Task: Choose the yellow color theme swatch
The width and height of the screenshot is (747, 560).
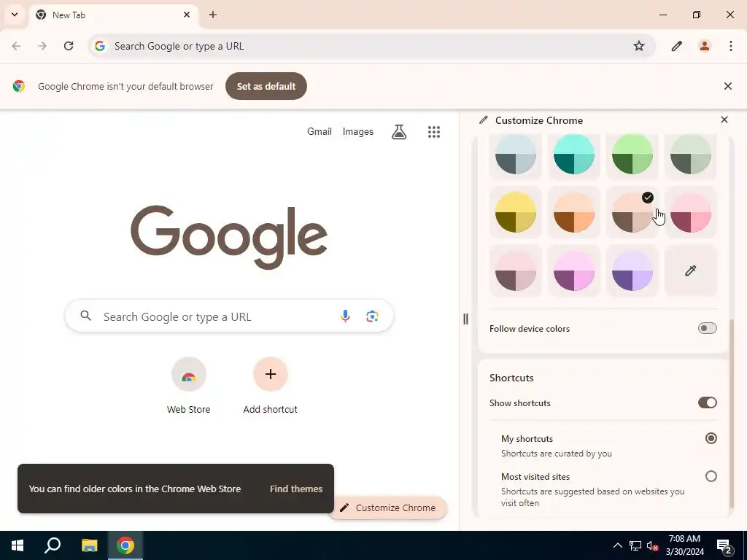Action: click(516, 212)
